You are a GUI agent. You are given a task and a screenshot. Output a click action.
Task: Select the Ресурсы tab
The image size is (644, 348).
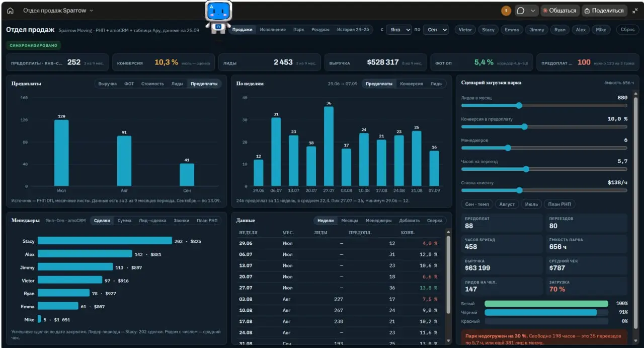click(320, 30)
